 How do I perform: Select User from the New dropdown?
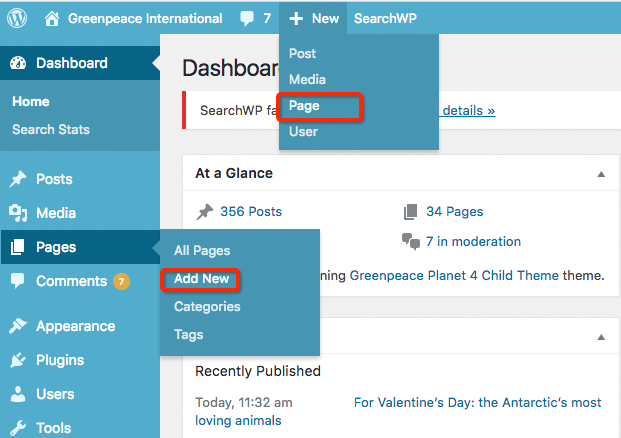pyautogui.click(x=303, y=131)
